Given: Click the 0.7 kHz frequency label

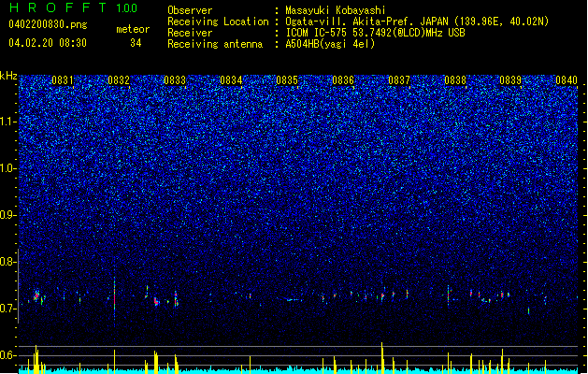Looking at the screenshot, I should (8, 309).
